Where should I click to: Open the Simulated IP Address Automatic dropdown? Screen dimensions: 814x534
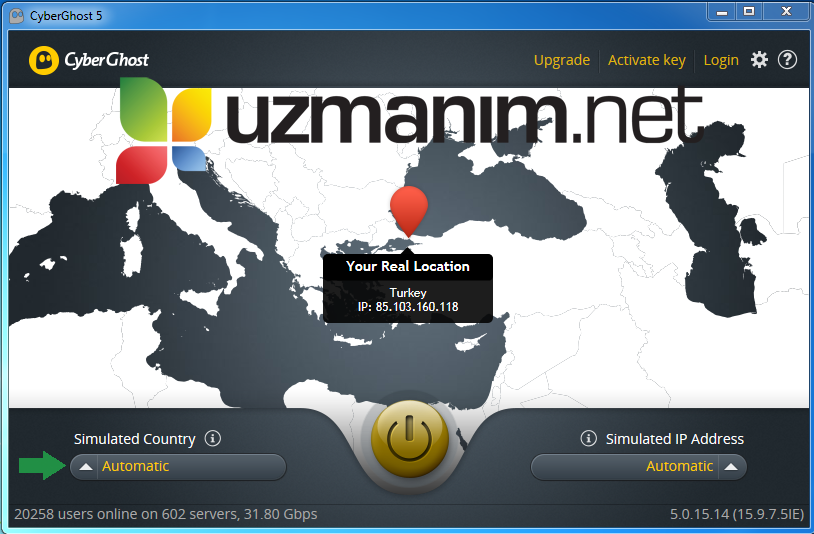(639, 467)
